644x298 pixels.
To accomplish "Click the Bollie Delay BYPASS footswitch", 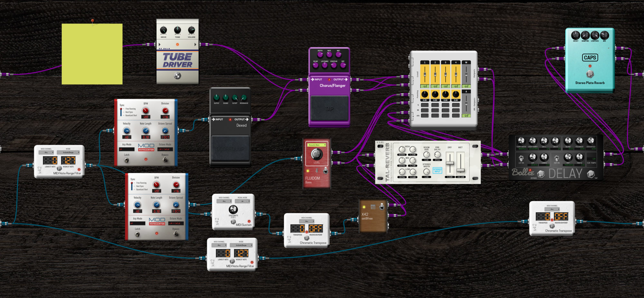I will pos(541,174).
